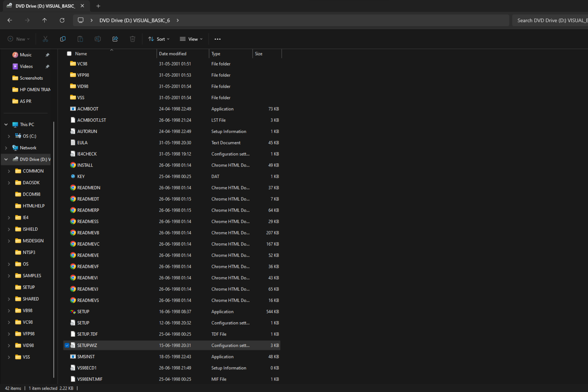Refresh the current folder view
Viewport: 588px width, 392px height.
click(62, 20)
